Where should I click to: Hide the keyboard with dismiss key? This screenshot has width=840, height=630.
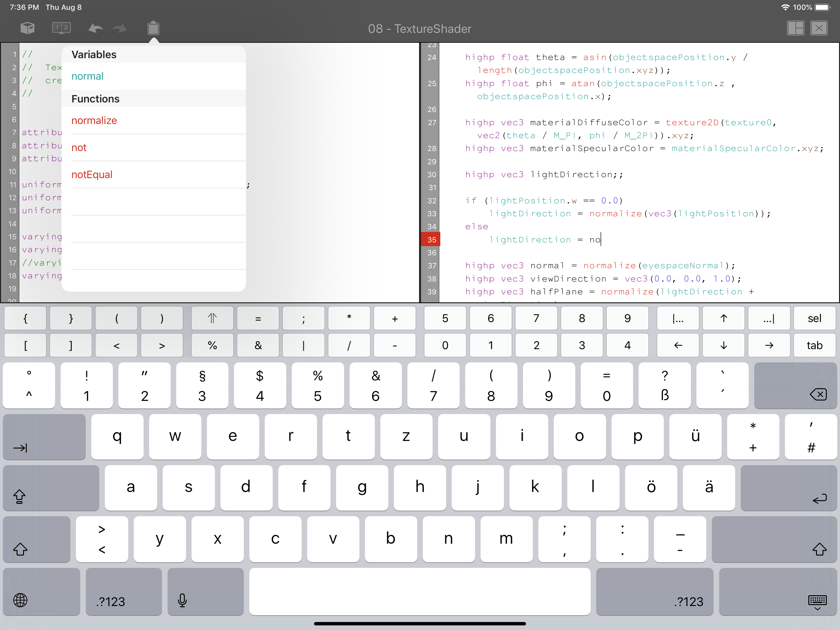(778, 592)
